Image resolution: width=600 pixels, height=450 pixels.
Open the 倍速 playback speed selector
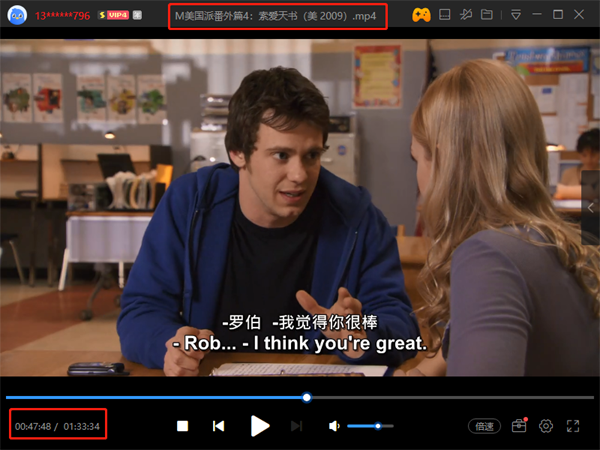tap(485, 426)
